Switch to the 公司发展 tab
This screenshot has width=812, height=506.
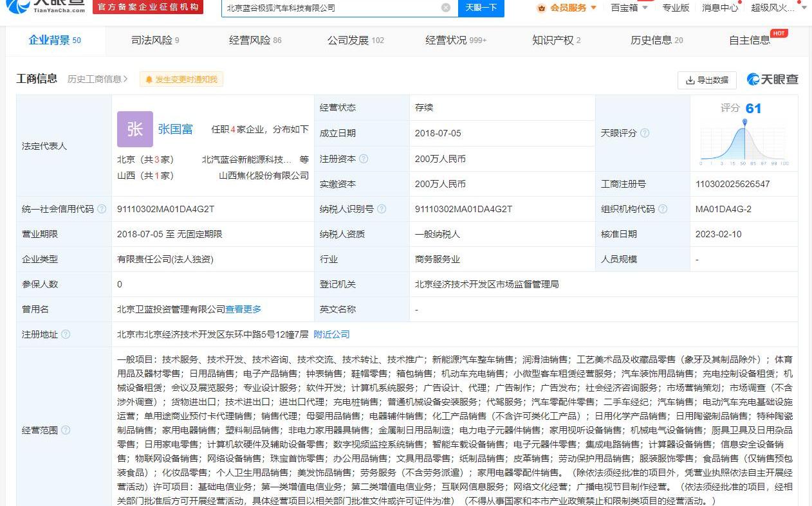click(x=355, y=40)
